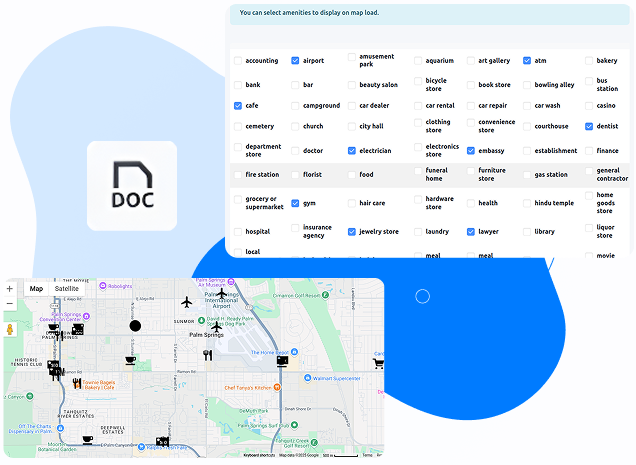The height and width of the screenshot is (465, 636).
Task: Click fork and knife marker below Palm Springs
Action: [207, 354]
